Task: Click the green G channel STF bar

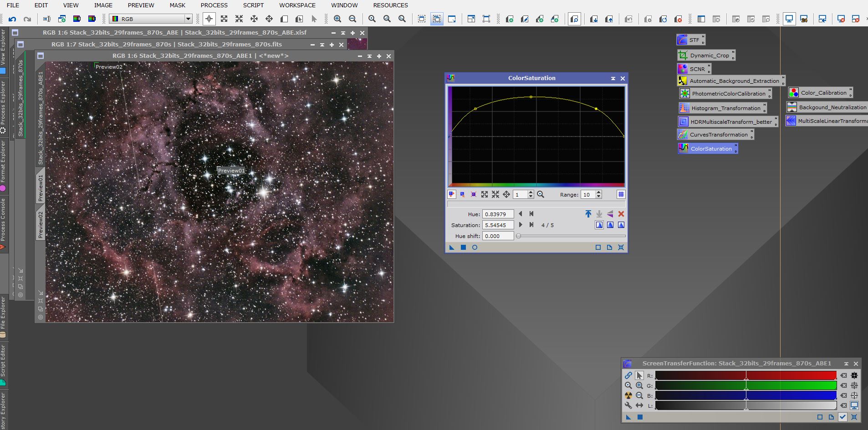Action: (746, 385)
